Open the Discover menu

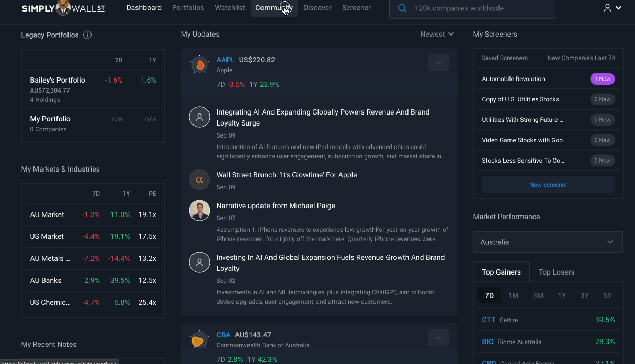(x=318, y=8)
